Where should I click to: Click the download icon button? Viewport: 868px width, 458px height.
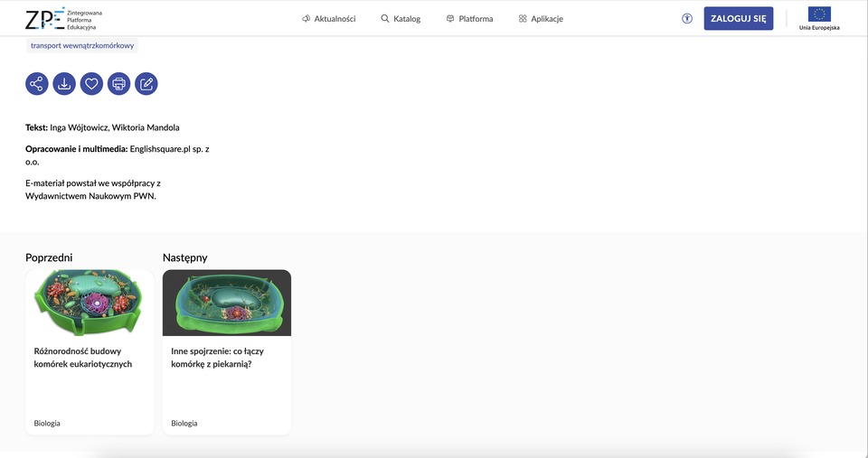(x=63, y=84)
